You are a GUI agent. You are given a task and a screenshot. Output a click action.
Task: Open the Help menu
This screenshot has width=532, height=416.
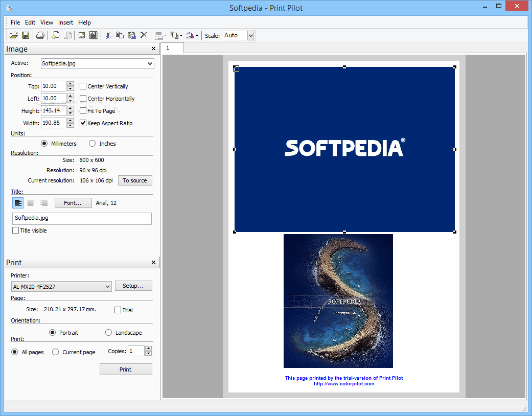click(x=84, y=22)
